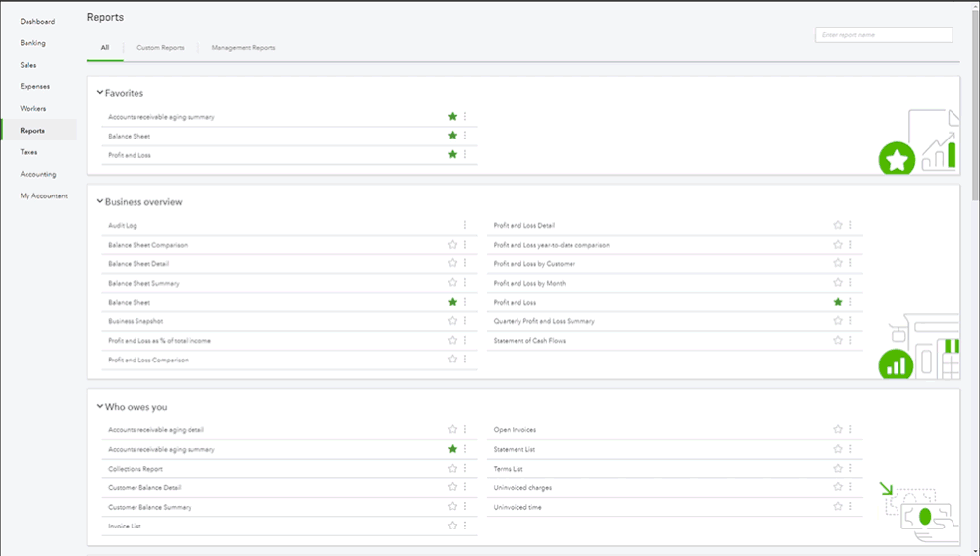Open kebab menu for Collections Report

coord(465,468)
